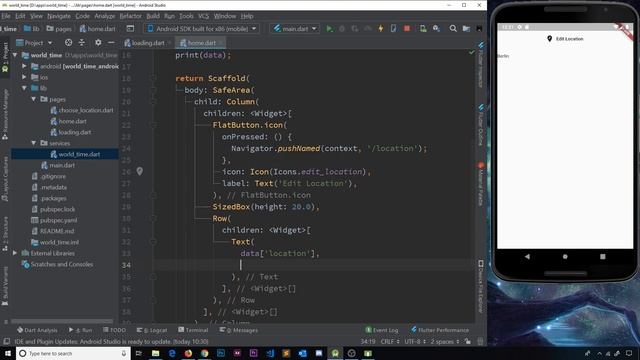640x360 pixels.
Task: Collapse the world_time root folder
Action: click(x=16, y=55)
